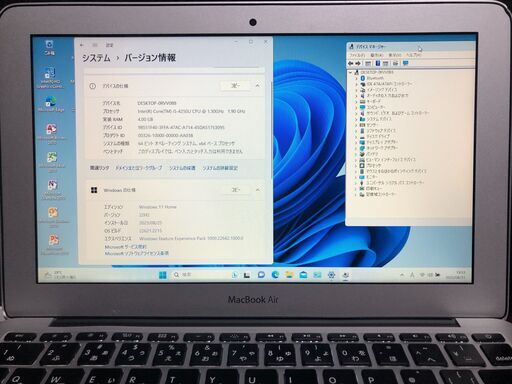Expand the Bluetooth node in Device Manager
The height and width of the screenshot is (384, 512).
pos(356,78)
